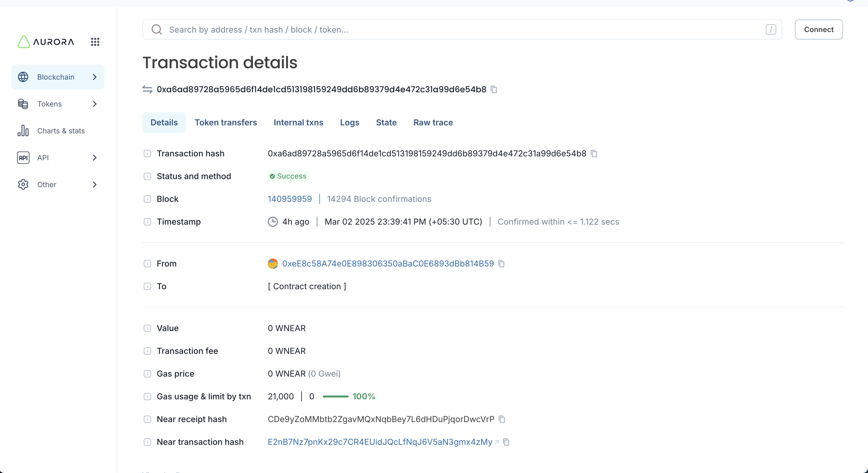Click the info icon next to Timestamp
The width and height of the screenshot is (868, 473).
click(x=147, y=222)
